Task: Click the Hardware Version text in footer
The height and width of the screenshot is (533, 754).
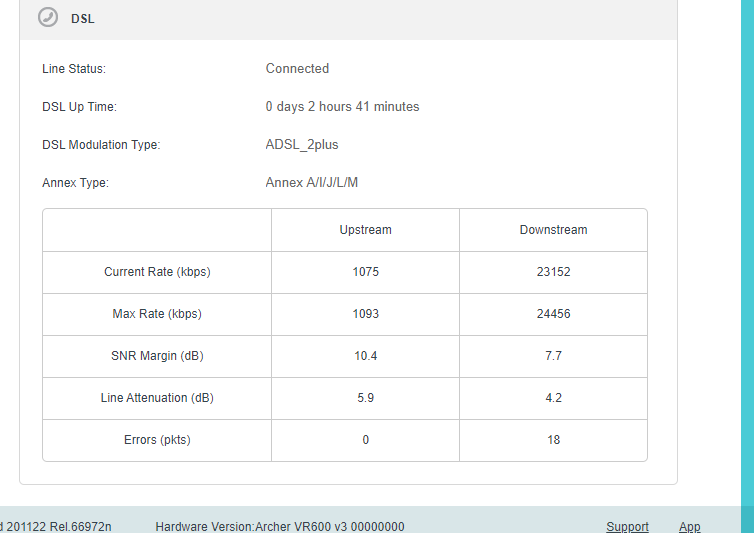Action: point(279,526)
